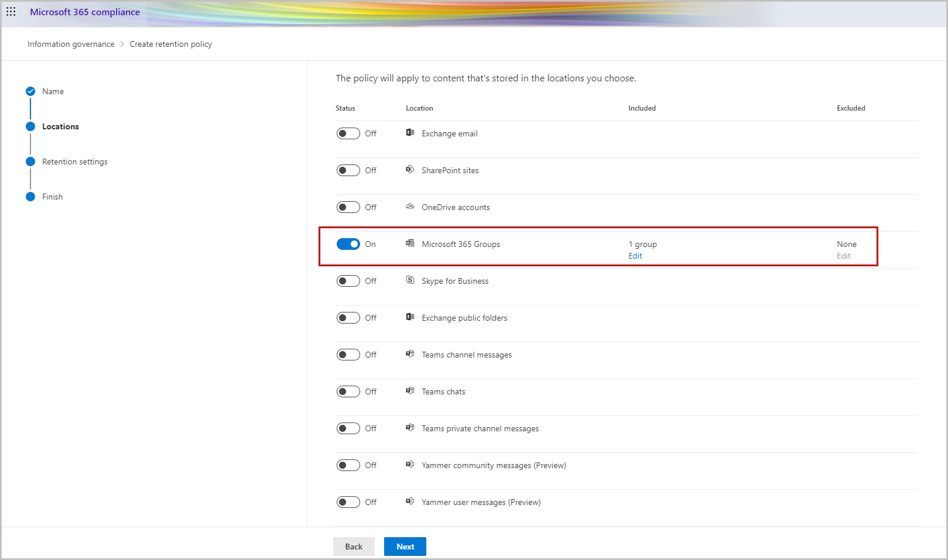Select the Retention settings step
The height and width of the screenshot is (560, 948).
74,162
